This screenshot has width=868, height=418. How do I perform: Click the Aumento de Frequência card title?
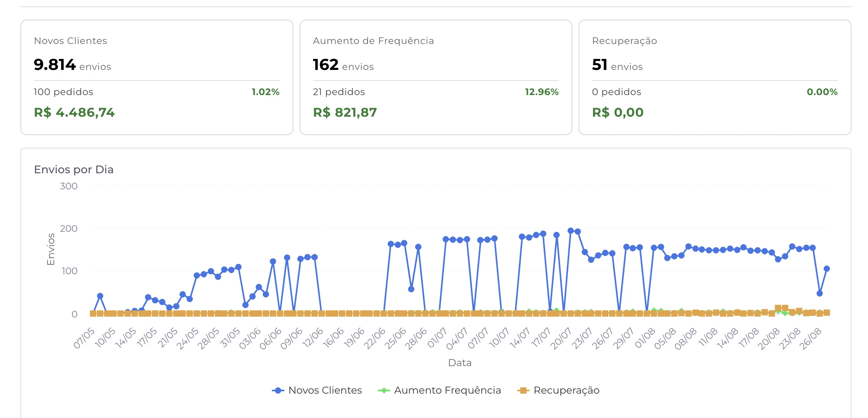[x=373, y=41]
